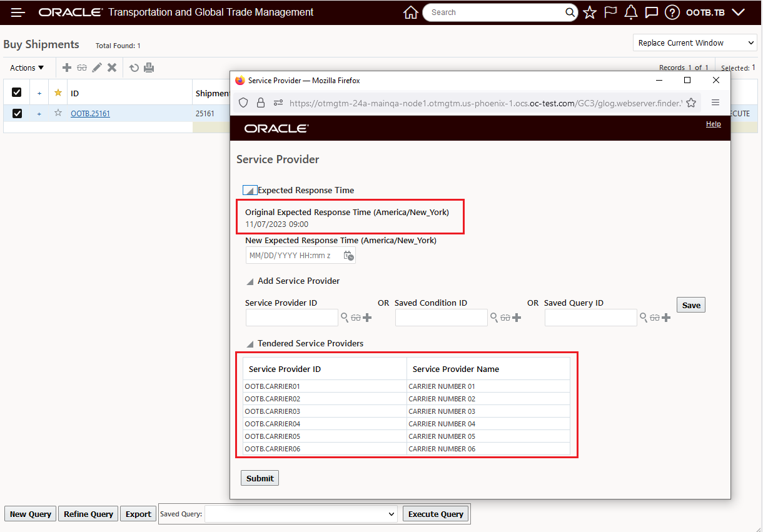Select OOTB.CARRIER06 cell
Viewport: 763px width, 532px height.
tap(325, 449)
